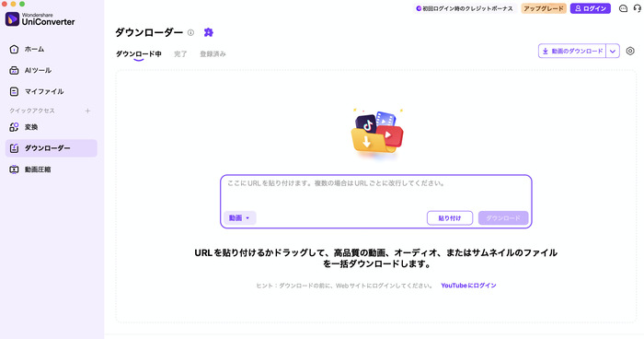This screenshot has width=644, height=339.
Task: Click the info icon beside ダウンローダー title
Action: click(190, 32)
